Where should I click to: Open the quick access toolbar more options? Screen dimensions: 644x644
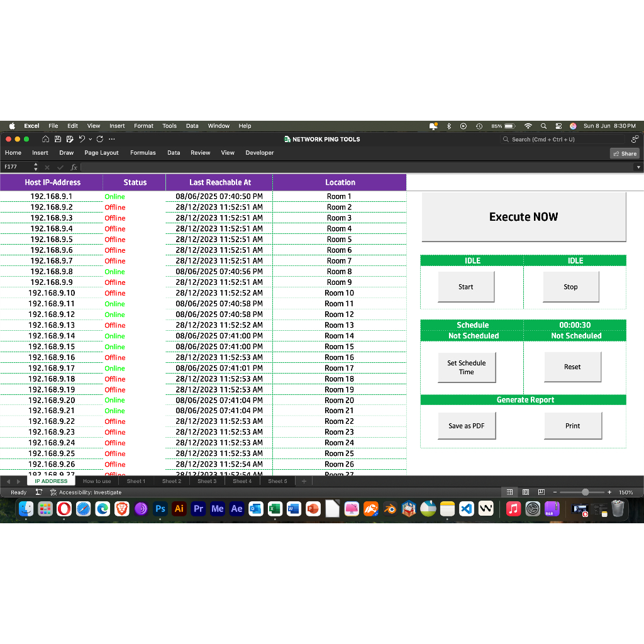pos(112,139)
